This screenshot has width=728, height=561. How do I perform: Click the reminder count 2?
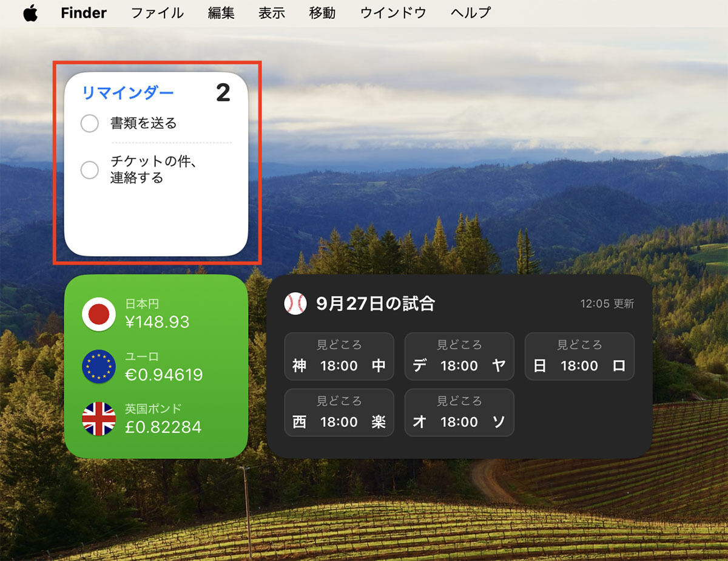pos(223,93)
